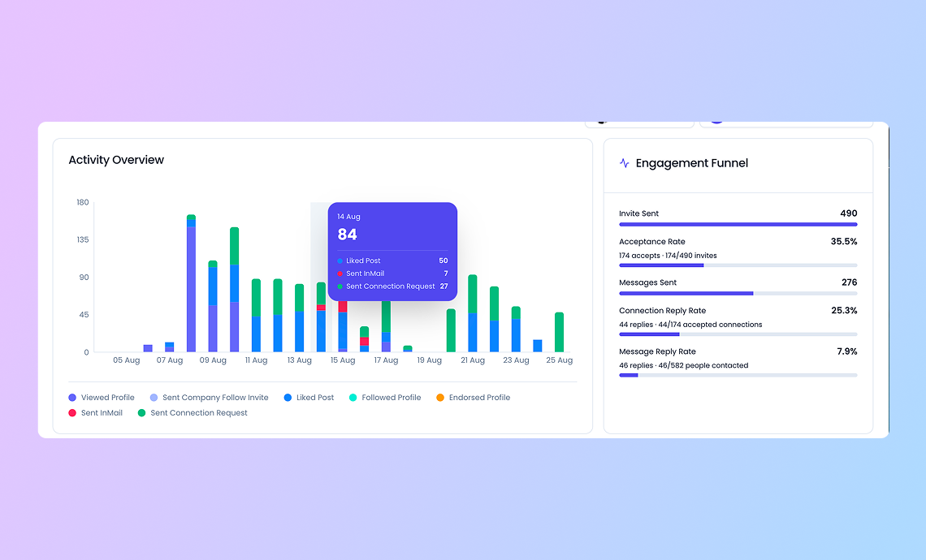Click the green bar above 25 Aug
Screen dimensions: 926x560
click(560, 332)
